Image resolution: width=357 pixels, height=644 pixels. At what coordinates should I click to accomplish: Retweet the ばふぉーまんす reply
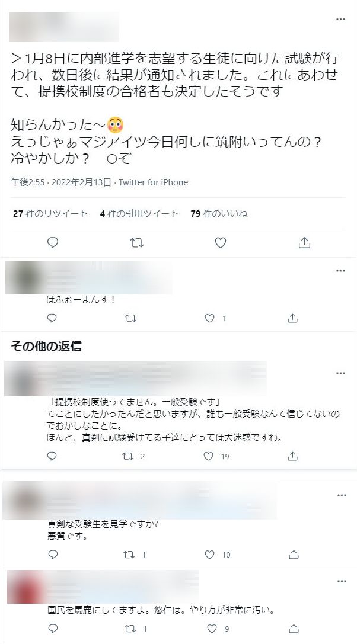pos(131,318)
